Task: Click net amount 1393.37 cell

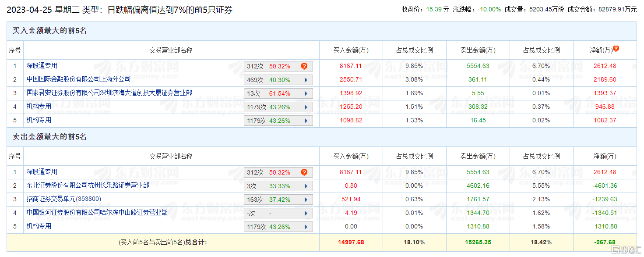Action: (x=605, y=93)
